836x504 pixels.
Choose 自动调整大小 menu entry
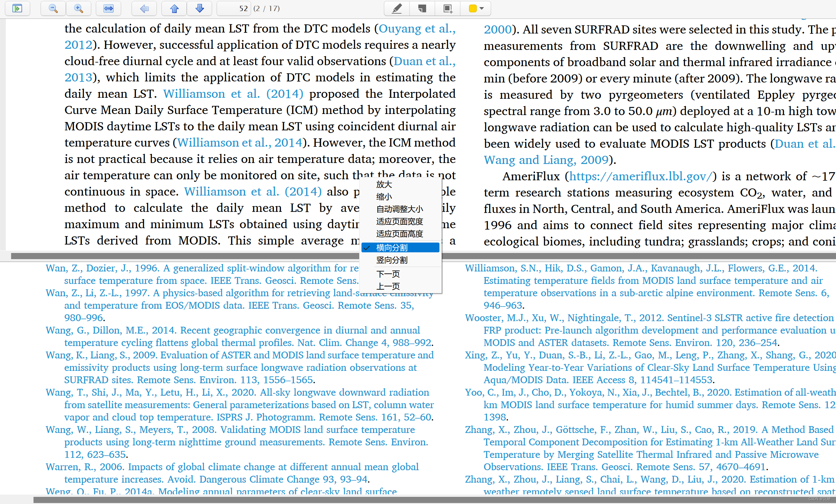coord(399,209)
